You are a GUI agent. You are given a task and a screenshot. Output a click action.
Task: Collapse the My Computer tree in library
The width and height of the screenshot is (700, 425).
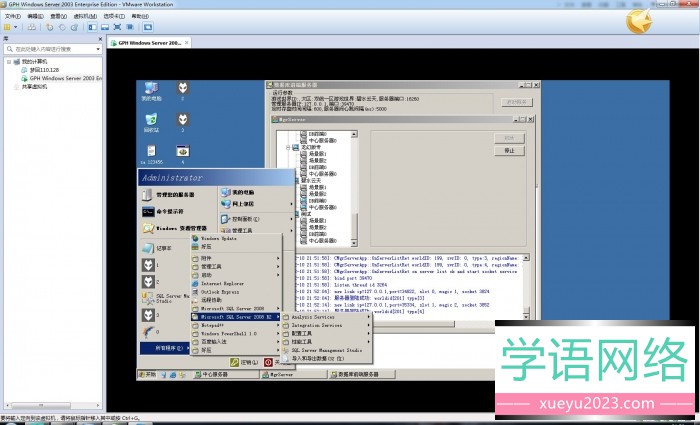pos(10,61)
